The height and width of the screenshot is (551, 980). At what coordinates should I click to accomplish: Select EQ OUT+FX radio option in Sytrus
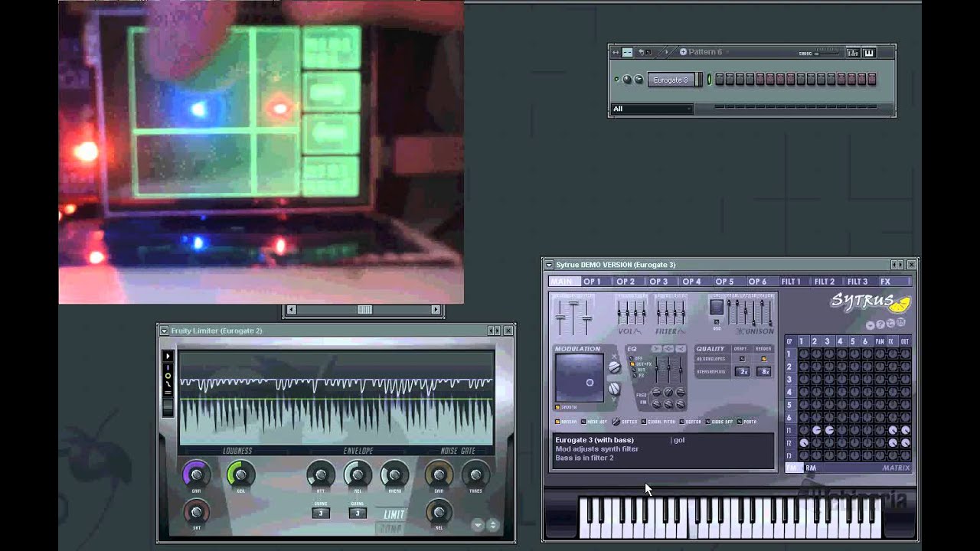[632, 364]
